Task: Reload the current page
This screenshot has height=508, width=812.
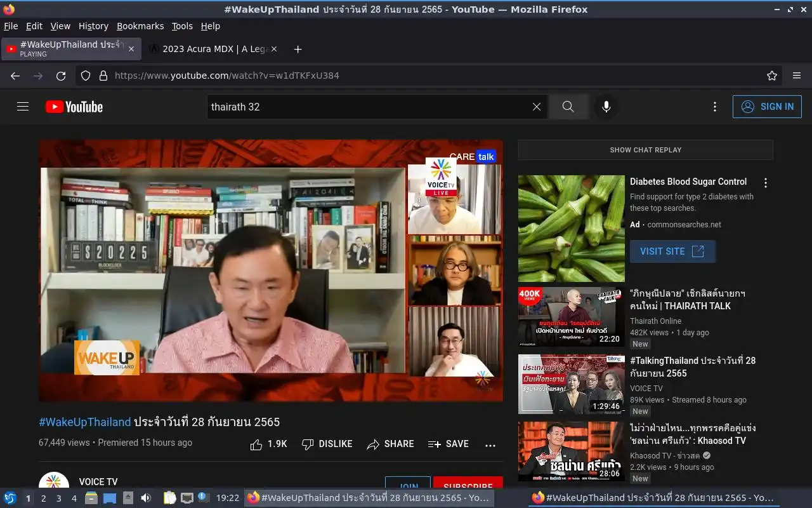Action: (x=61, y=76)
